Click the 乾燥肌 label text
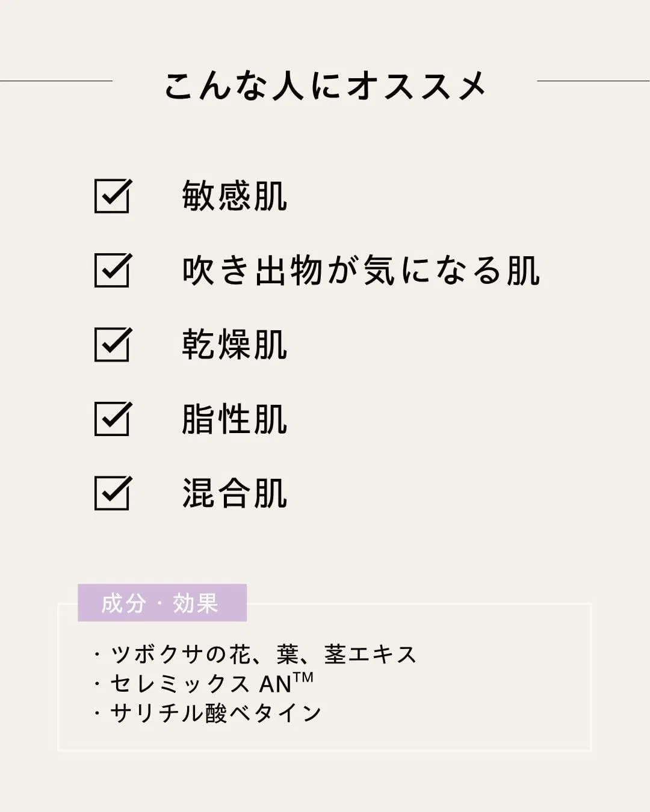Screen dimensions: 650x812 (x=235, y=345)
